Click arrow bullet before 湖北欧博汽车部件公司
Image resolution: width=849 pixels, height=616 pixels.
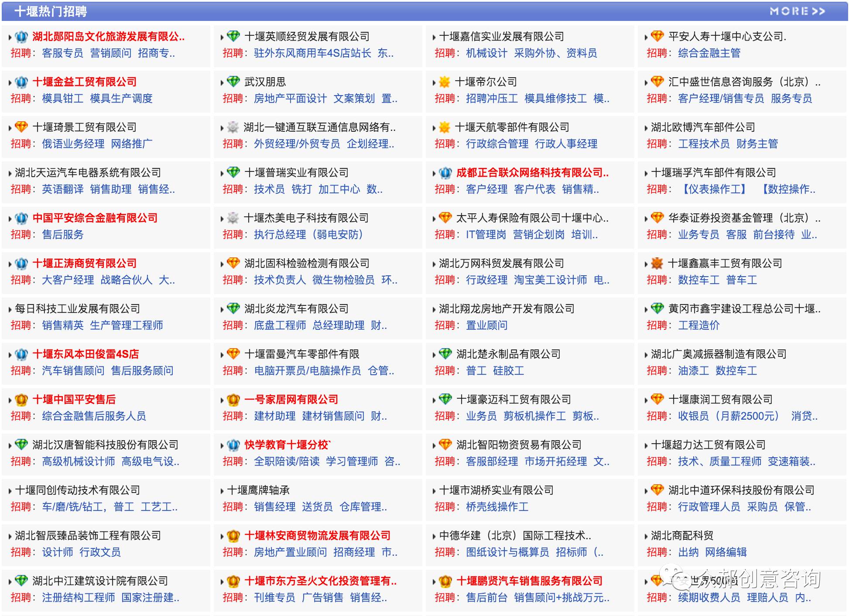pos(646,128)
